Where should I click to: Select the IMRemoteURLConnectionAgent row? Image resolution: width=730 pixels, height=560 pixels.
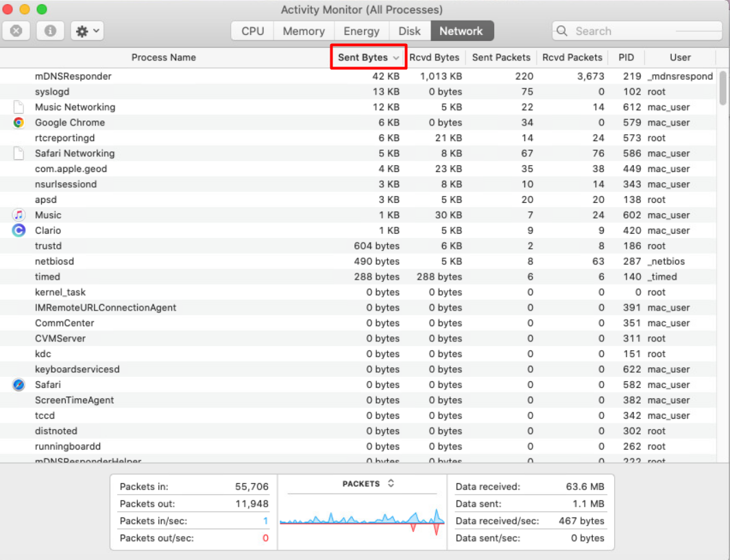coord(358,307)
